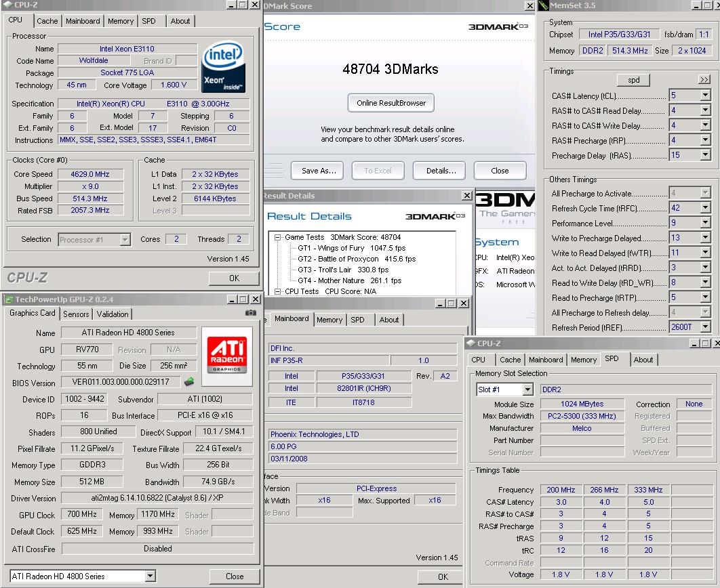The height and width of the screenshot is (588, 720).
Task: Open the RAS# to CAS# Read Delay dropdown
Action: click(x=705, y=110)
